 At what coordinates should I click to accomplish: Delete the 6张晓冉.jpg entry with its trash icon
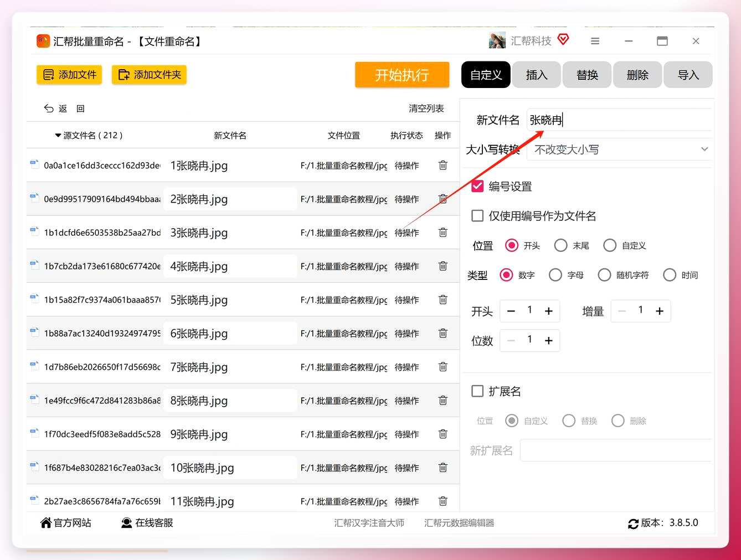[x=443, y=333]
